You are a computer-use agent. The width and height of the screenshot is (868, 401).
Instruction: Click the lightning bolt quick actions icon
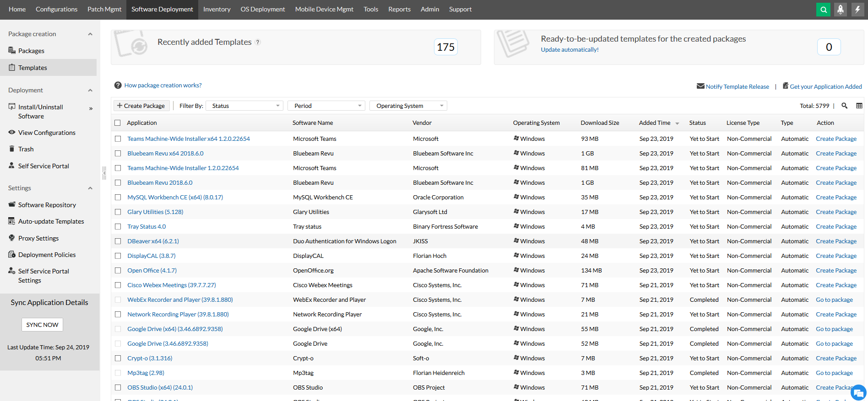click(857, 10)
